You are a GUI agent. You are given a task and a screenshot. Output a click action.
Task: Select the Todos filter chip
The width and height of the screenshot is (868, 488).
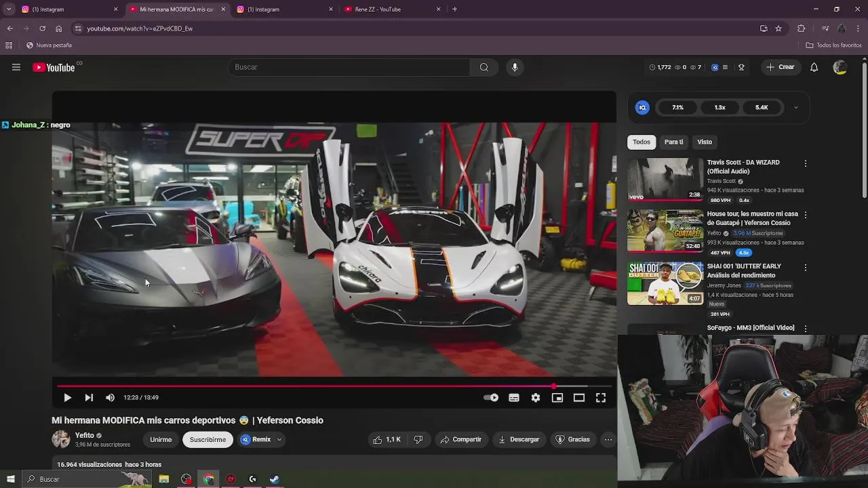point(642,142)
